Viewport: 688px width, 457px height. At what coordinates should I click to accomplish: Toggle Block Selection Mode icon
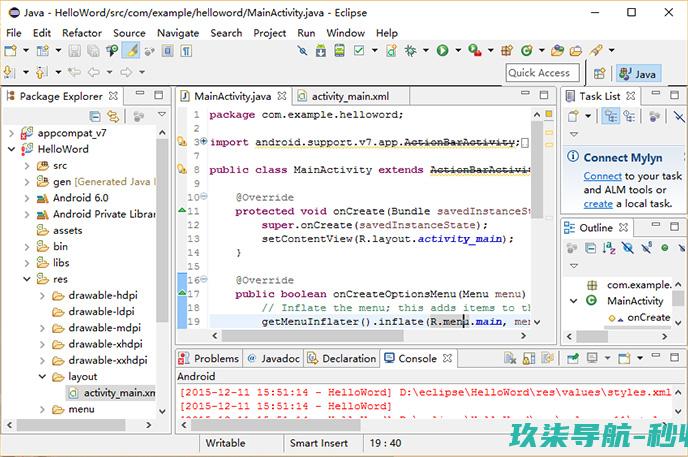pyautogui.click(x=168, y=51)
